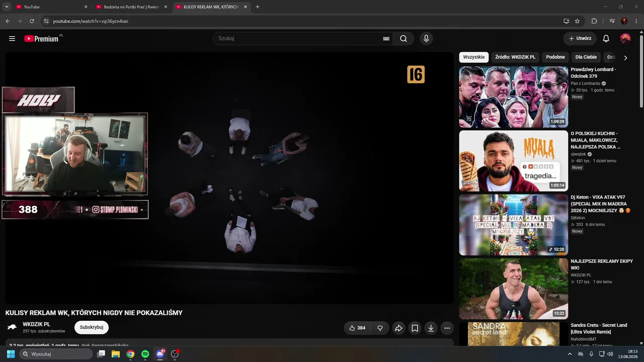Image resolution: width=644 pixels, height=362 pixels.
Task: Open the WKDZIK PL channel avatar
Action: point(12,327)
